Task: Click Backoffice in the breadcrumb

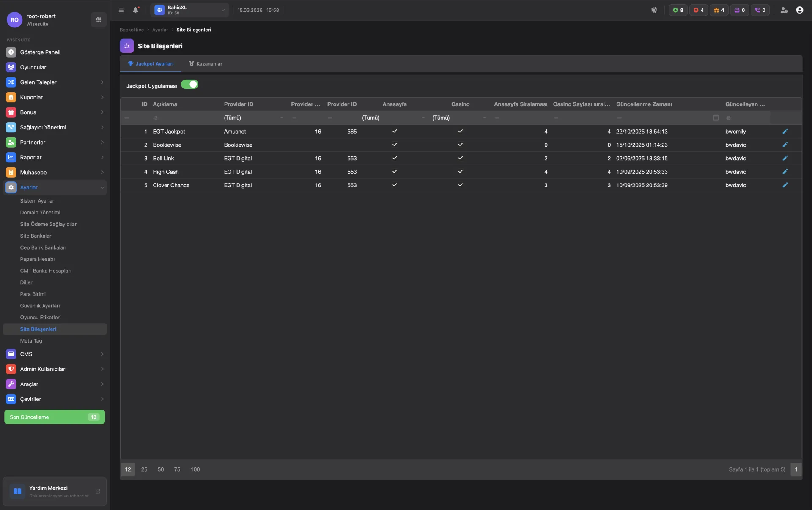Action: 131,30
